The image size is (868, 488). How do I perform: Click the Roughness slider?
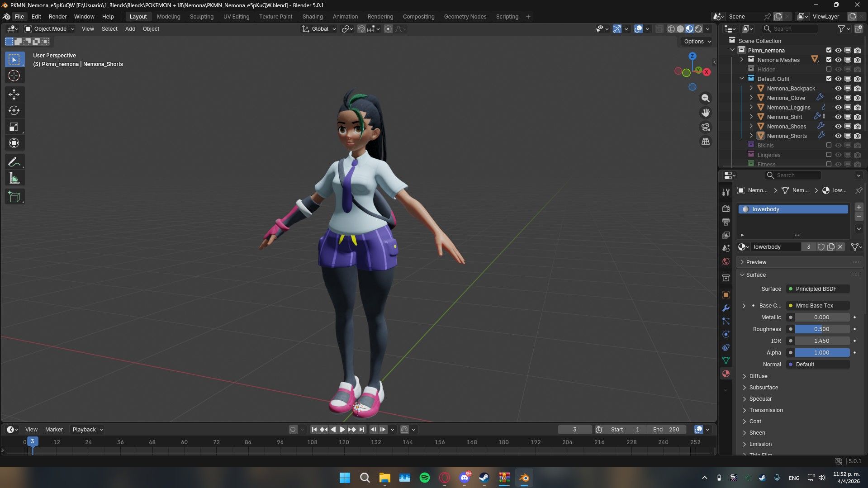822,329
